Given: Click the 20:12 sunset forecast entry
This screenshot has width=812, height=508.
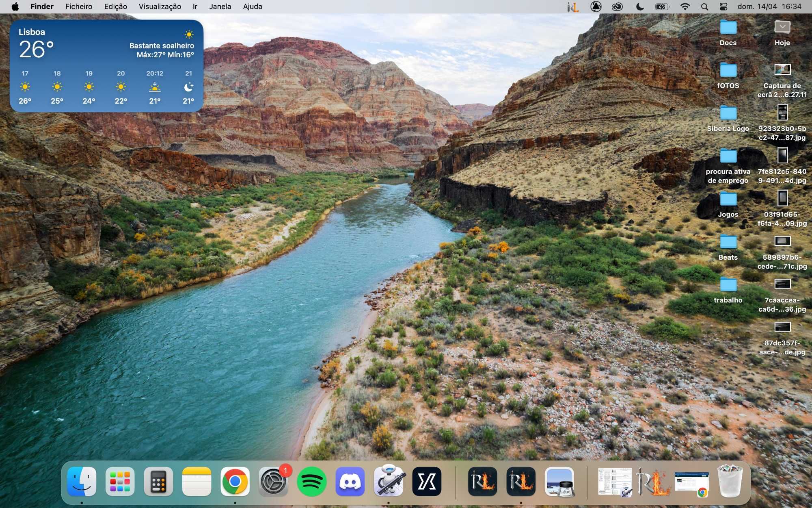Looking at the screenshot, I should (155, 87).
